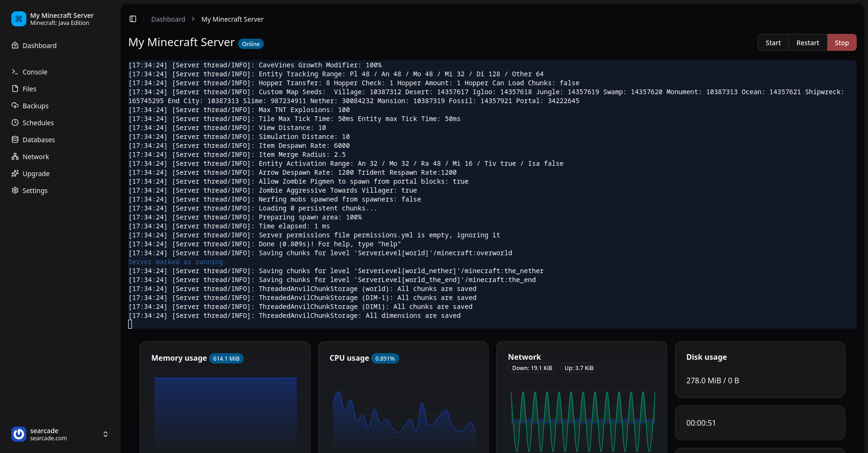The height and width of the screenshot is (453, 868).
Task: Click the 'Simulation Distance: 10' log line
Action: [239, 137]
